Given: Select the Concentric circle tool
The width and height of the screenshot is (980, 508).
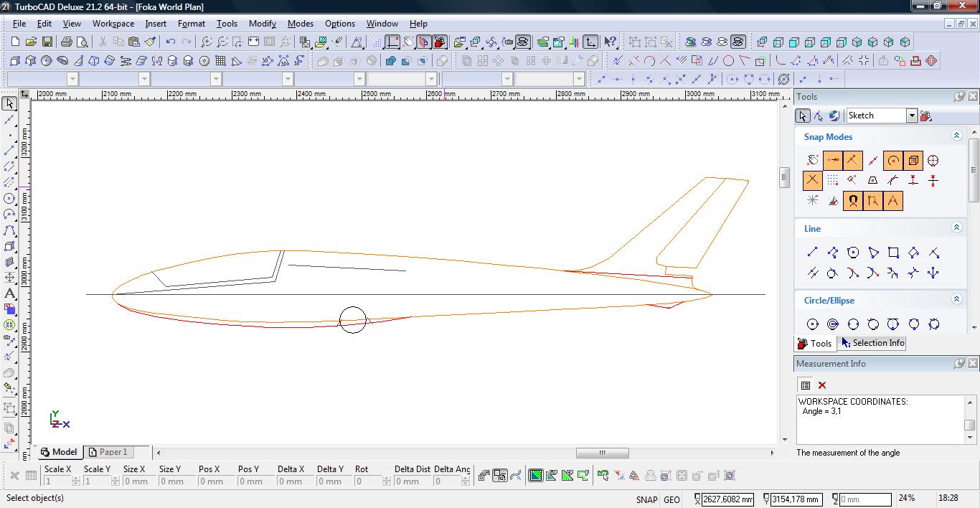Looking at the screenshot, I should tap(833, 324).
